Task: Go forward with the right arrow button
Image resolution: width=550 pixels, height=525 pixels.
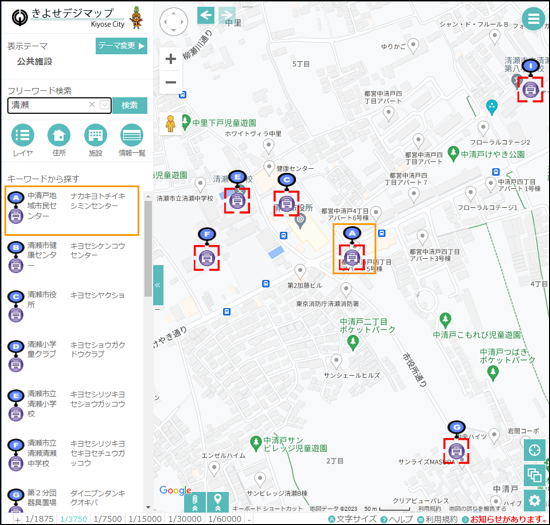Action: pos(227,15)
